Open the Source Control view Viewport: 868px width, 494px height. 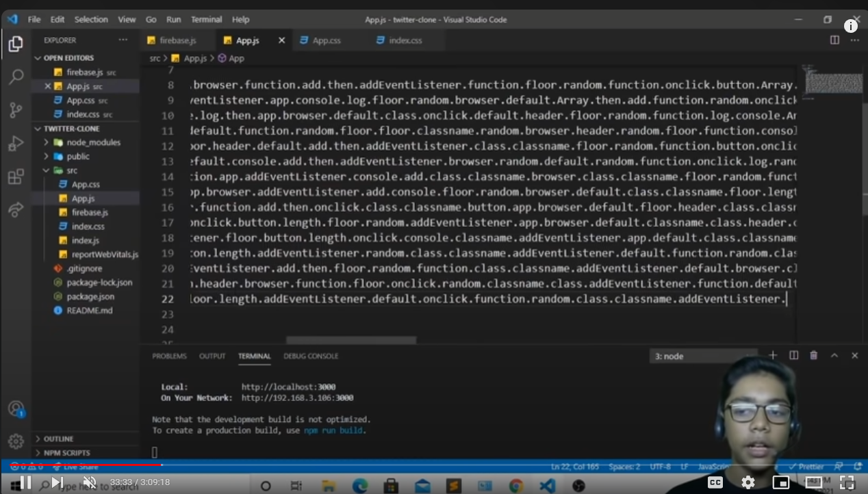tap(16, 109)
